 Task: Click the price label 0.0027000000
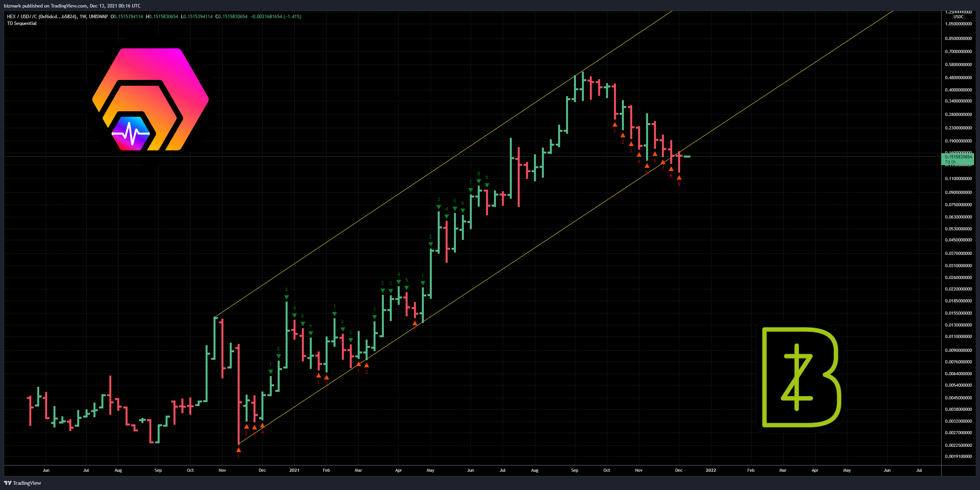click(958, 433)
